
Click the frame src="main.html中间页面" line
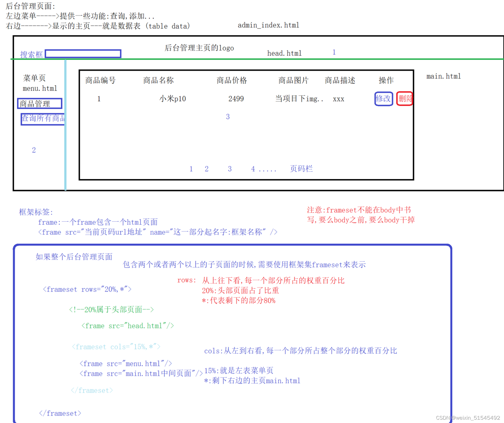click(141, 374)
